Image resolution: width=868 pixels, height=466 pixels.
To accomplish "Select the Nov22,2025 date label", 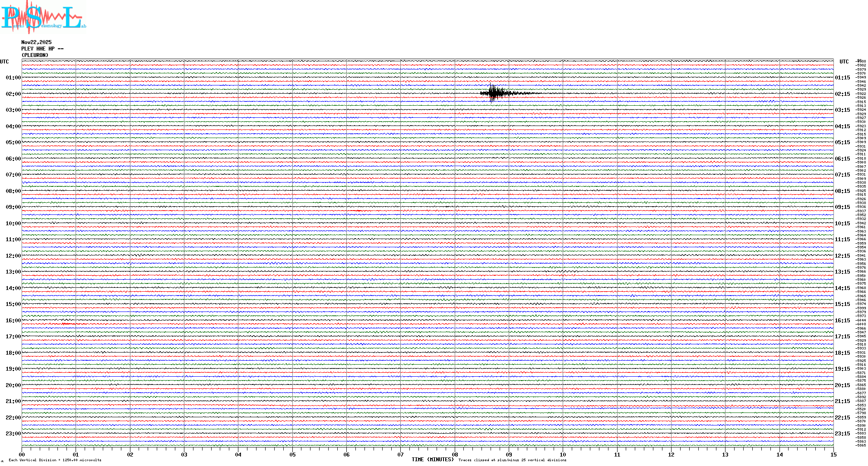I will pos(36,42).
